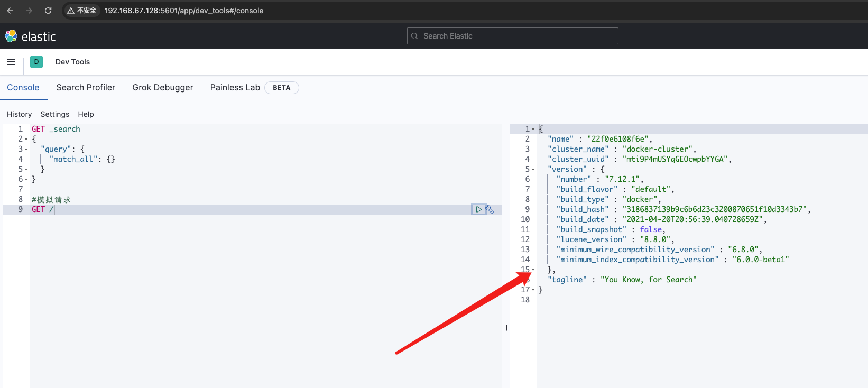
Task: Click the "name" value 22f0e6108f6e
Action: point(617,139)
